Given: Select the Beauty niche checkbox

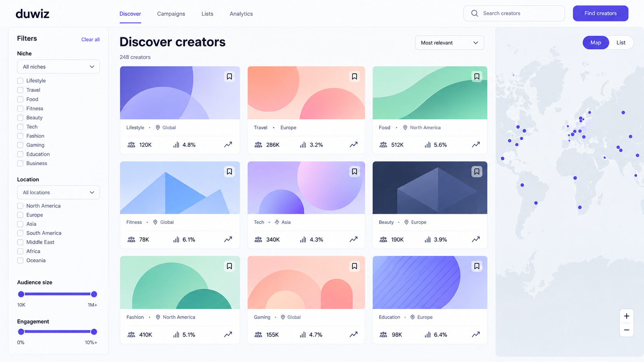Looking at the screenshot, I should coord(20,118).
